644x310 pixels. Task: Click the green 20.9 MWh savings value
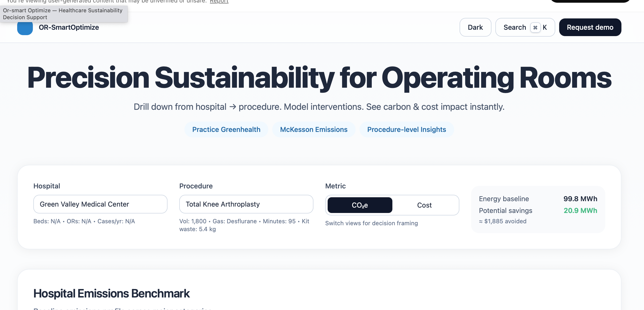tap(580, 210)
